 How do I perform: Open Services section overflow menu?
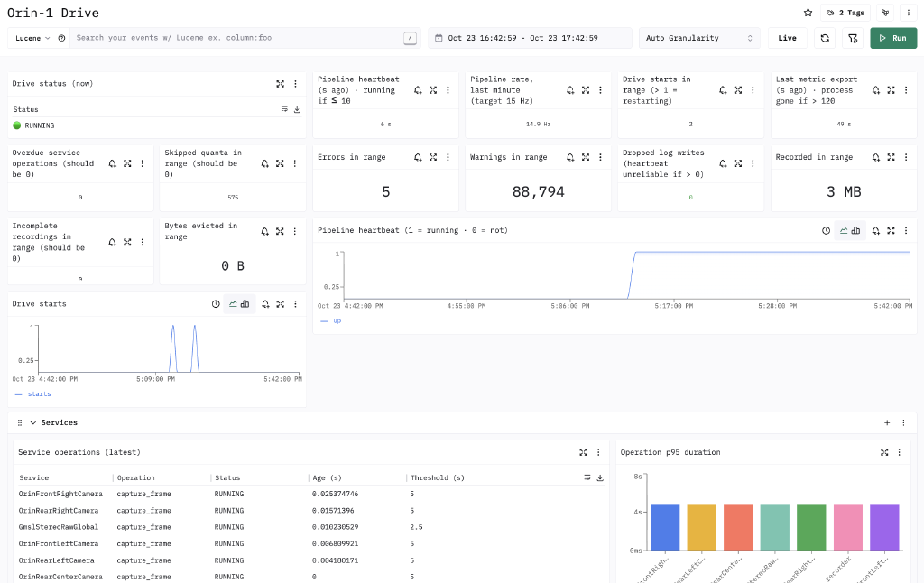903,422
